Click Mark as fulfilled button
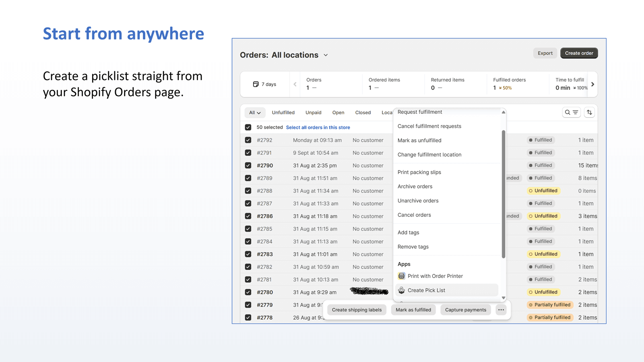Screen dimensions: 644x362 [x=413, y=310]
